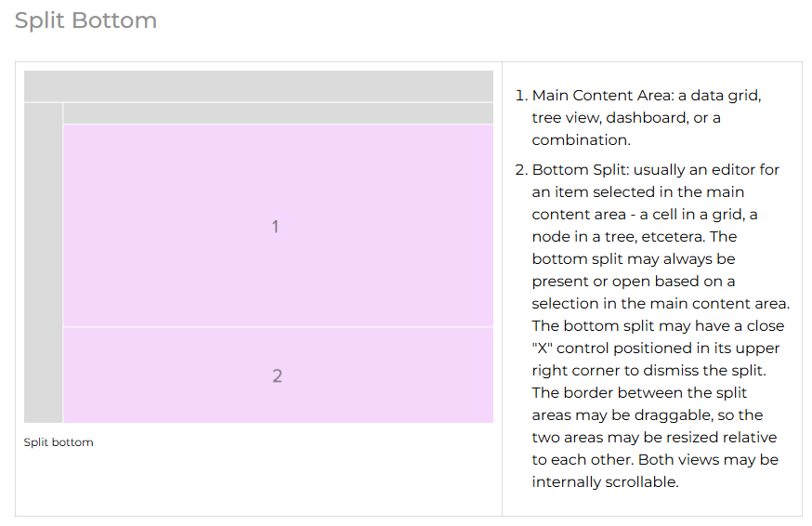Click the gray left sidebar in the diagram
Screen dimensions: 812x526
pyautogui.click(x=44, y=263)
